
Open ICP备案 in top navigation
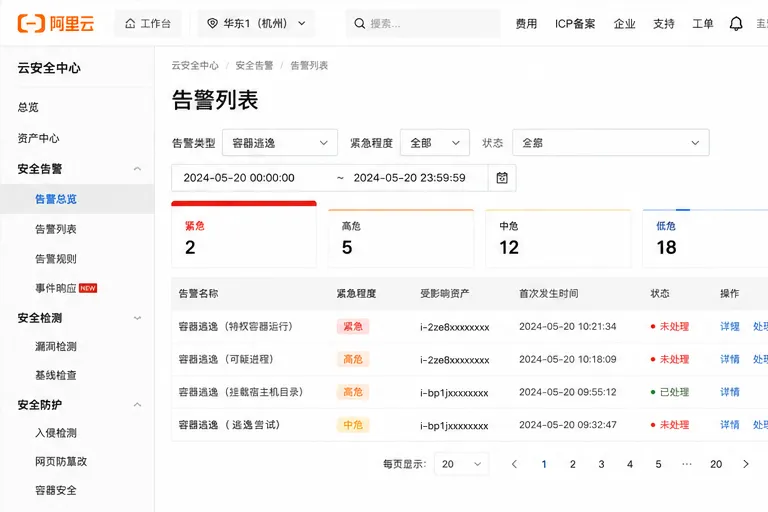pos(575,24)
